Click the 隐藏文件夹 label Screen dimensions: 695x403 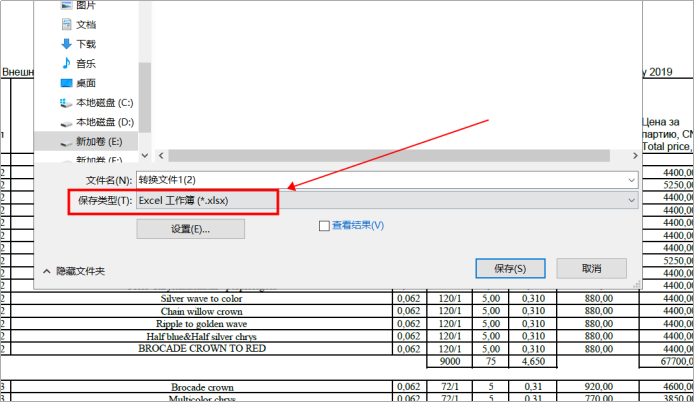point(80,271)
